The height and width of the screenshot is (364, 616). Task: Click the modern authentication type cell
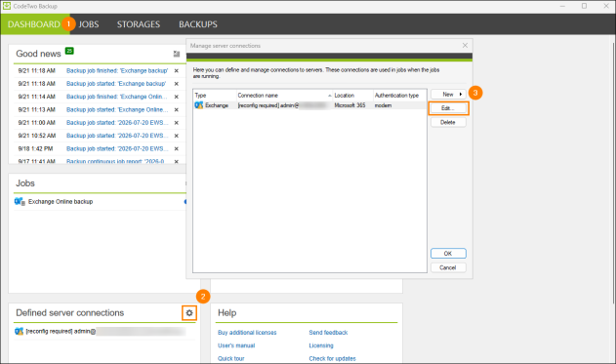[x=383, y=105]
